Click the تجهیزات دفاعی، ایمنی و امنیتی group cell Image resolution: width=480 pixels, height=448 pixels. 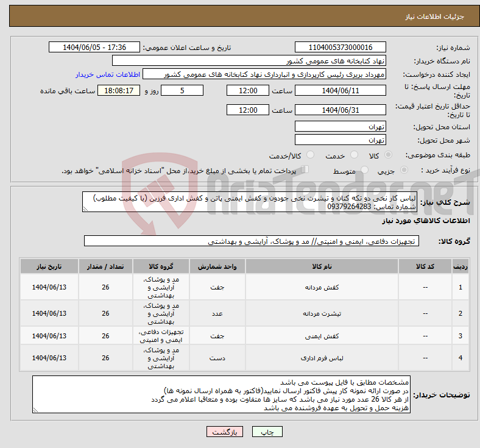[161, 336]
